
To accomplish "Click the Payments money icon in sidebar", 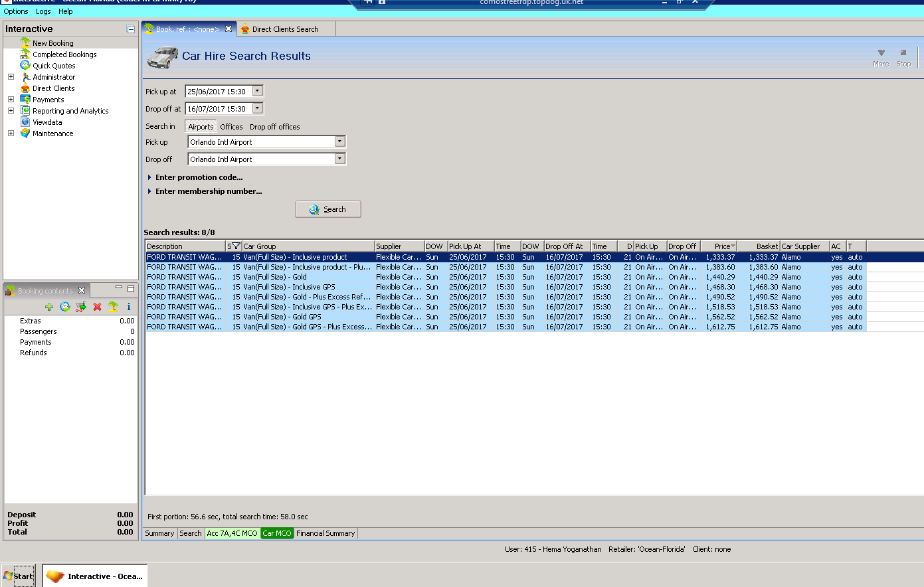I will point(25,99).
